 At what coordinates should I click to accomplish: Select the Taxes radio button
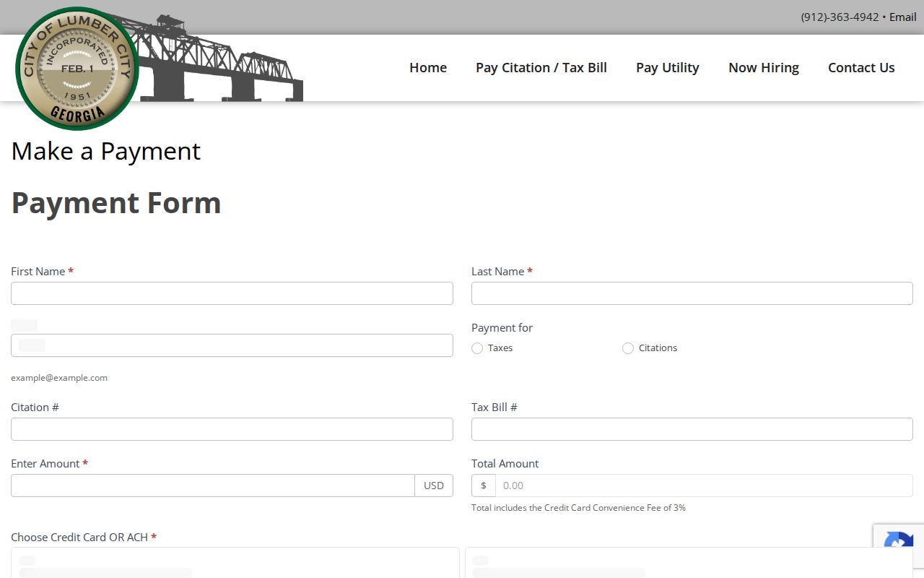pos(477,348)
